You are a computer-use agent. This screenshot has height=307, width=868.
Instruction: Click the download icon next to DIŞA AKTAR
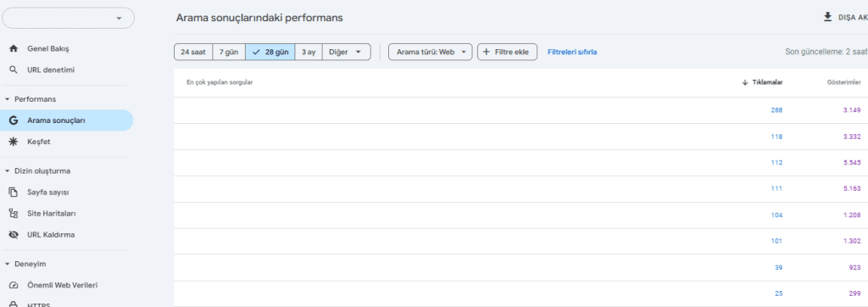[x=827, y=17]
